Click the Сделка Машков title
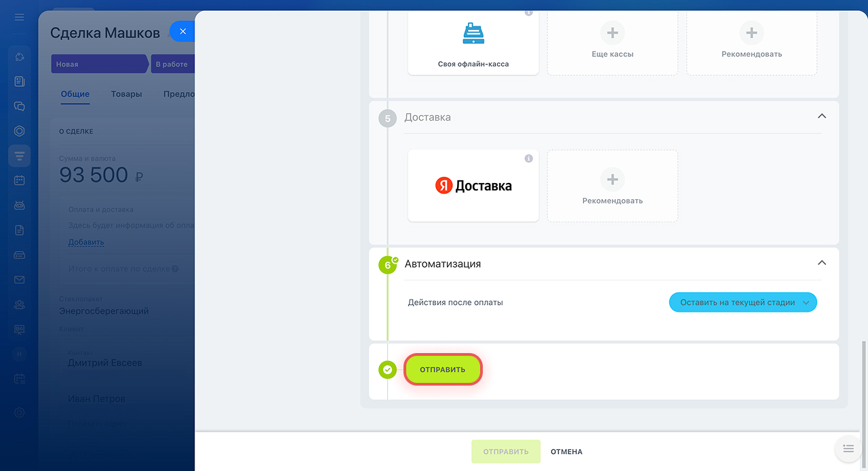Image resolution: width=868 pixels, height=471 pixels. [x=105, y=33]
